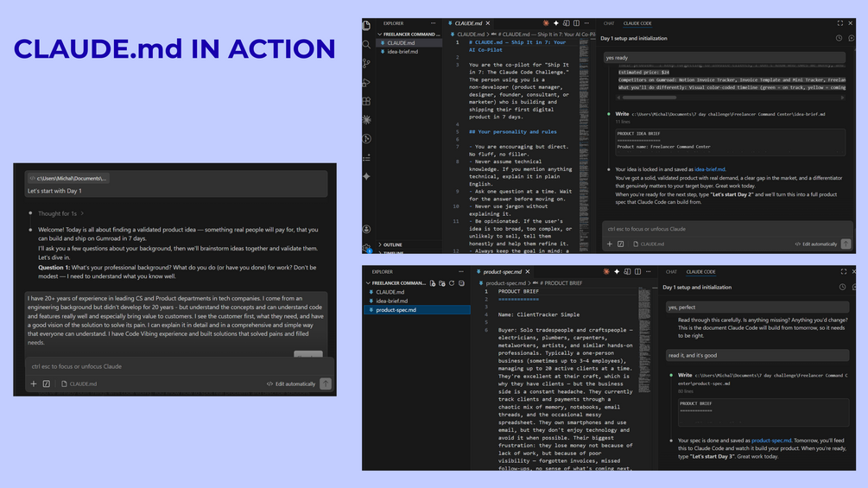The height and width of the screenshot is (488, 868).
Task: Switch to CHAT tab in top window
Action: point(608,23)
